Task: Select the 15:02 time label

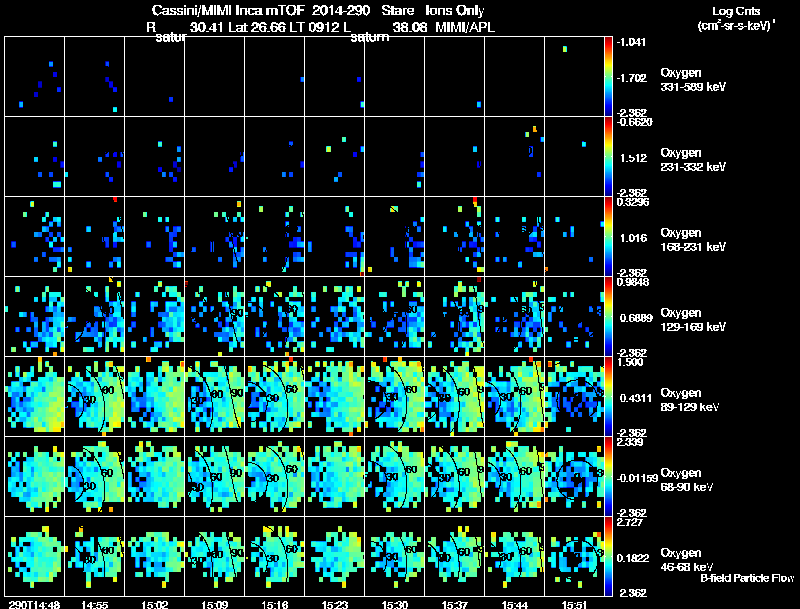Action: coord(155,605)
